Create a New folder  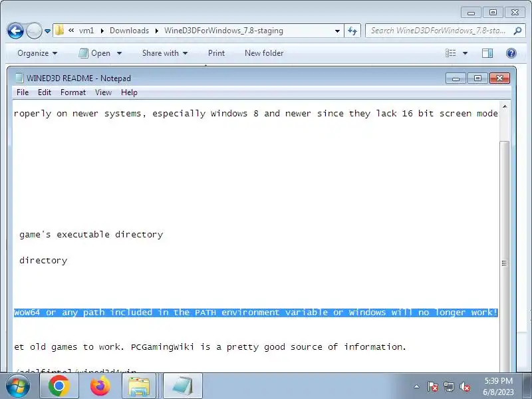click(264, 53)
